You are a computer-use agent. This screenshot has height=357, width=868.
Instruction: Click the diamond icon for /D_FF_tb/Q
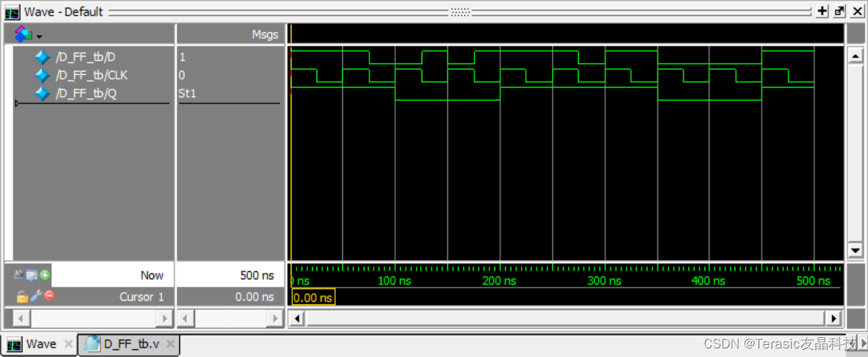[42, 94]
